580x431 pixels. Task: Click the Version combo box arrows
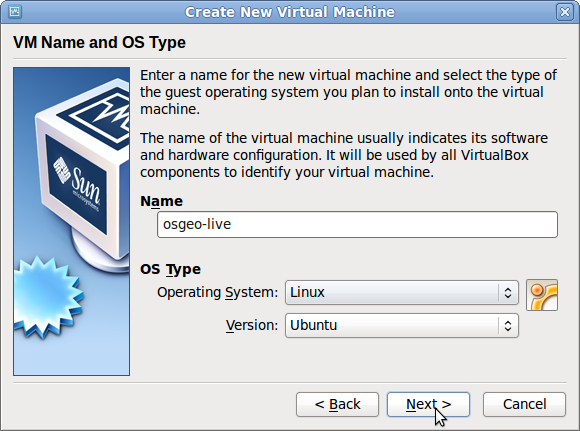[508, 326]
